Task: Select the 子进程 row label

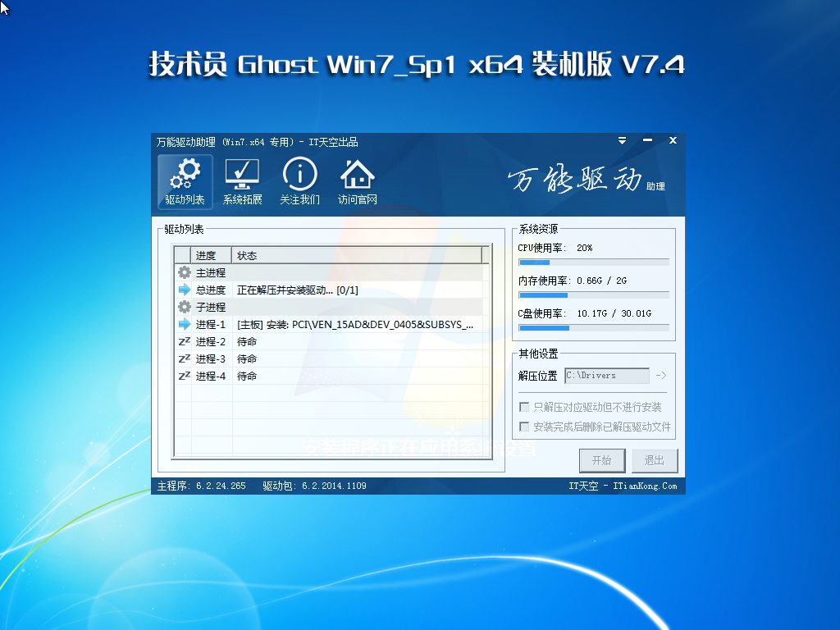Action: point(211,307)
